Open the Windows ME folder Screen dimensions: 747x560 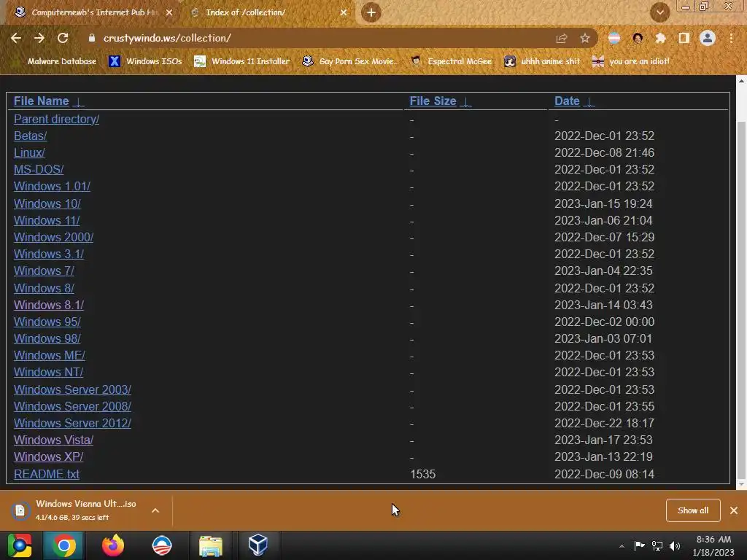pos(49,355)
